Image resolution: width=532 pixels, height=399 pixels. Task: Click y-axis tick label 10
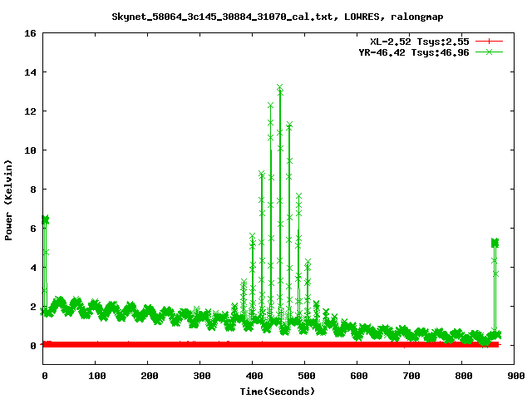pyautogui.click(x=30, y=150)
